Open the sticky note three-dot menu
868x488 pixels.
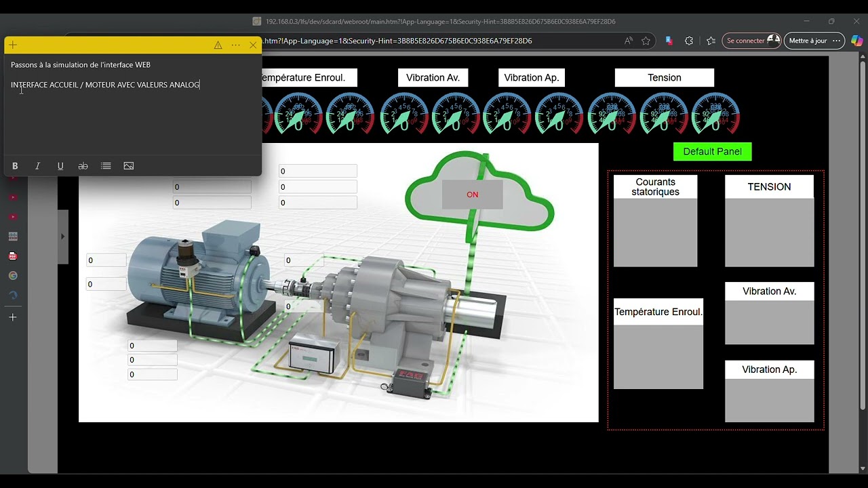235,45
